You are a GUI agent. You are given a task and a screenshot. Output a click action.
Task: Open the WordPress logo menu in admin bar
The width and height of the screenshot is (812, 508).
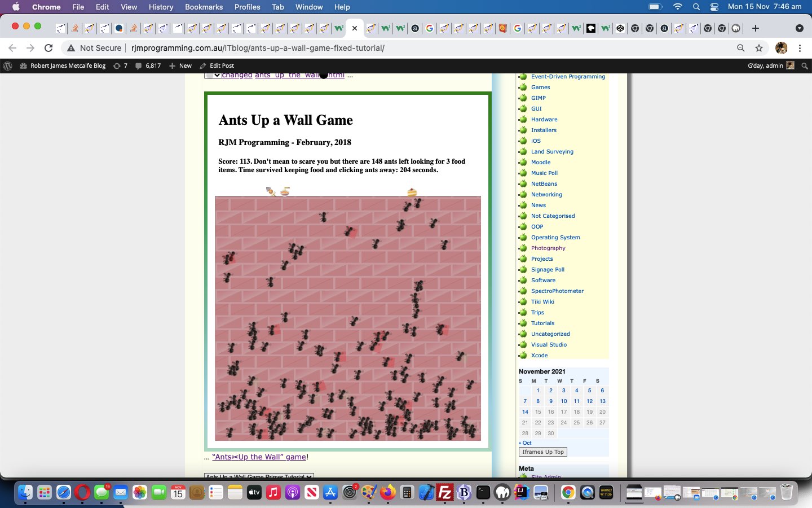click(x=8, y=65)
